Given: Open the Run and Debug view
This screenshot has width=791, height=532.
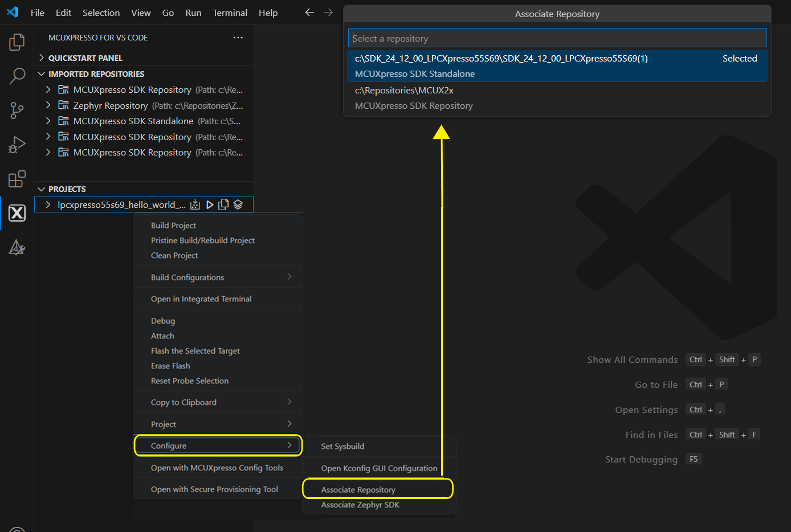Looking at the screenshot, I should [x=17, y=145].
